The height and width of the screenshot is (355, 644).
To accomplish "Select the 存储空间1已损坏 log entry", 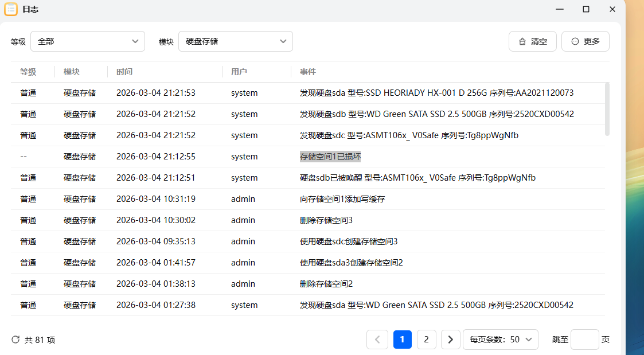I will point(330,157).
